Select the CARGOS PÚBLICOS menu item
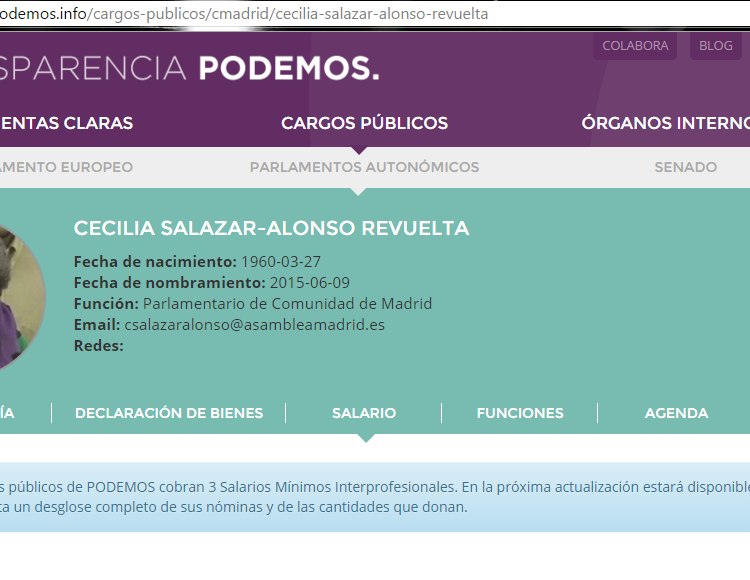 coord(364,123)
